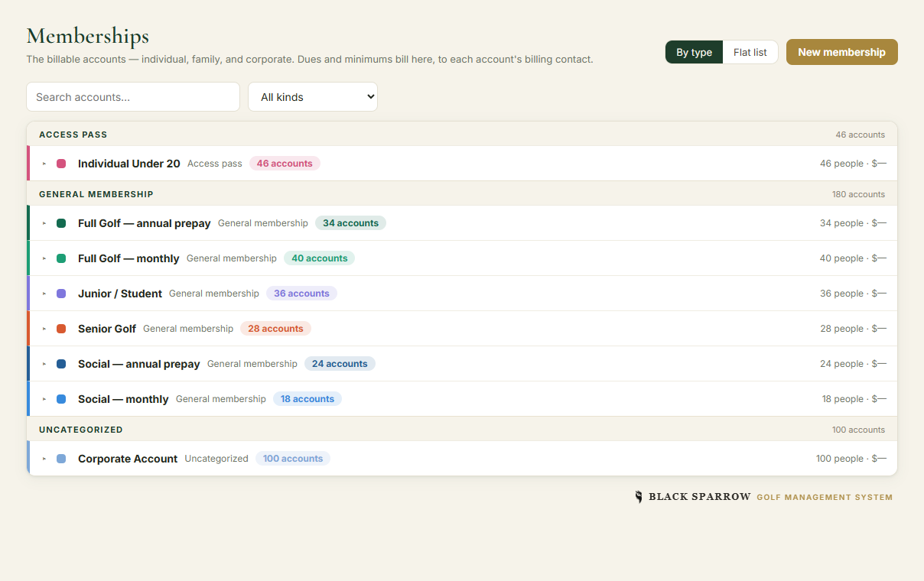Expand the Corporate Account row
924x581 pixels.
(44, 459)
